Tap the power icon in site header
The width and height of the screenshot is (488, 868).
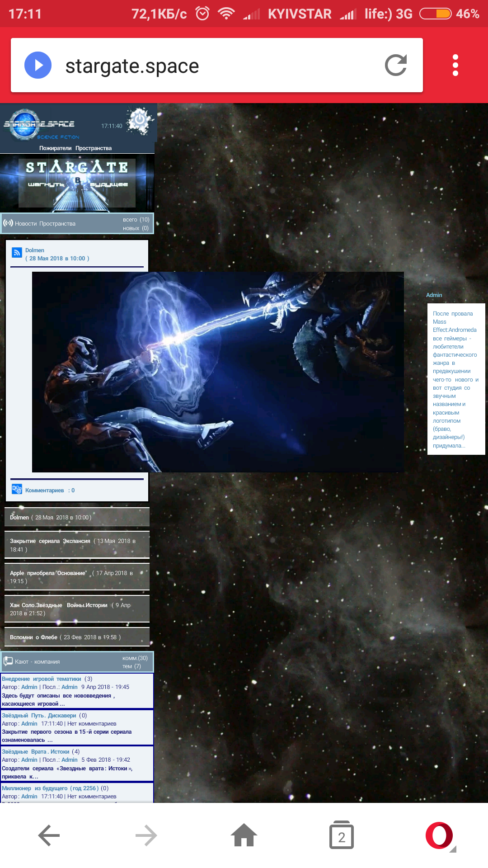[x=140, y=121]
